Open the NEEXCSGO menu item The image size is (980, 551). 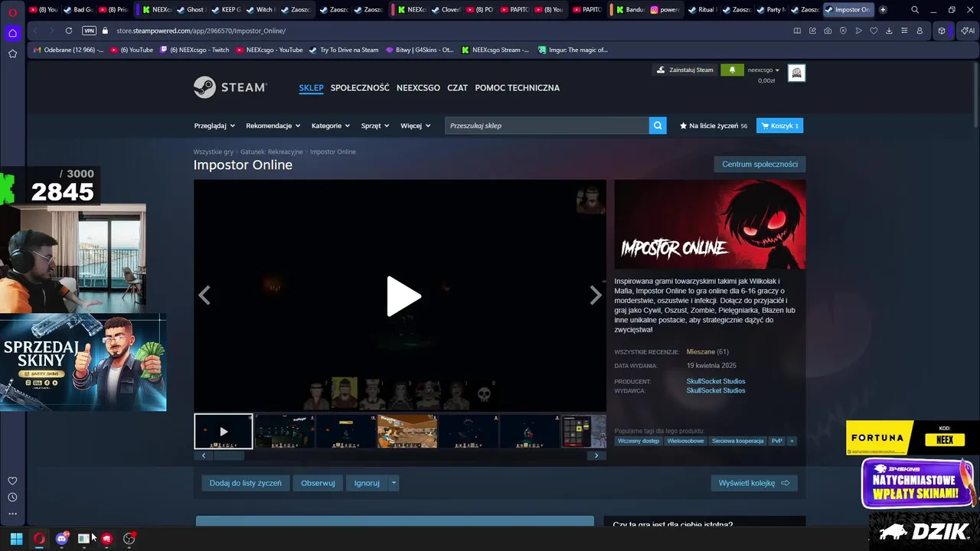pos(418,88)
